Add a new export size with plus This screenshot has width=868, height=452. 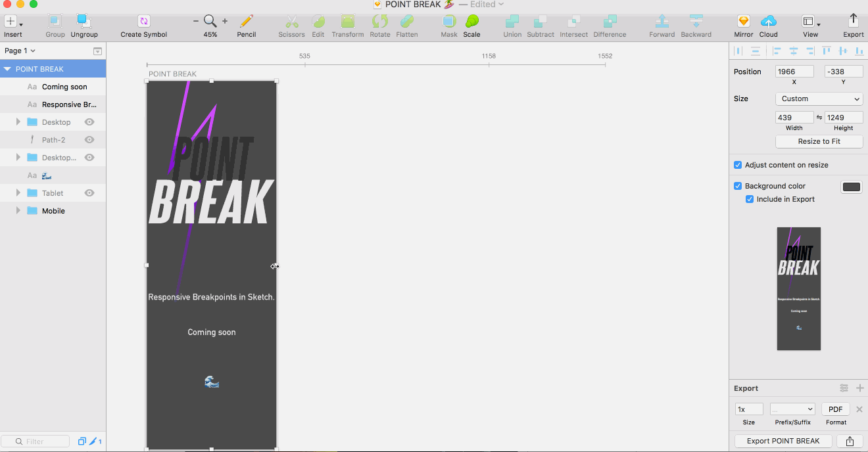pos(859,388)
